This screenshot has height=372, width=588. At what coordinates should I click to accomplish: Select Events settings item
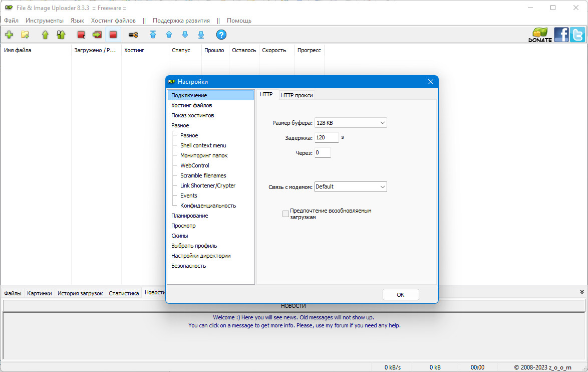pyautogui.click(x=189, y=196)
